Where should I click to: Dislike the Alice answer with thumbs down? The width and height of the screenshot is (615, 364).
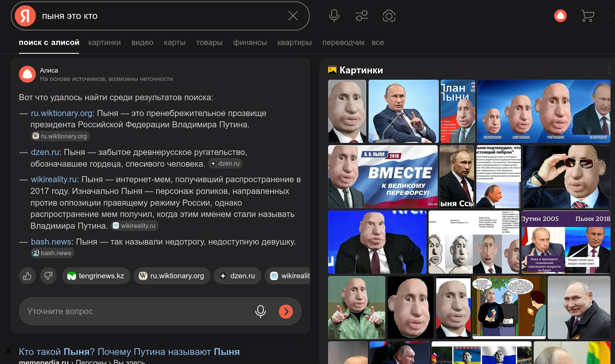(x=48, y=276)
